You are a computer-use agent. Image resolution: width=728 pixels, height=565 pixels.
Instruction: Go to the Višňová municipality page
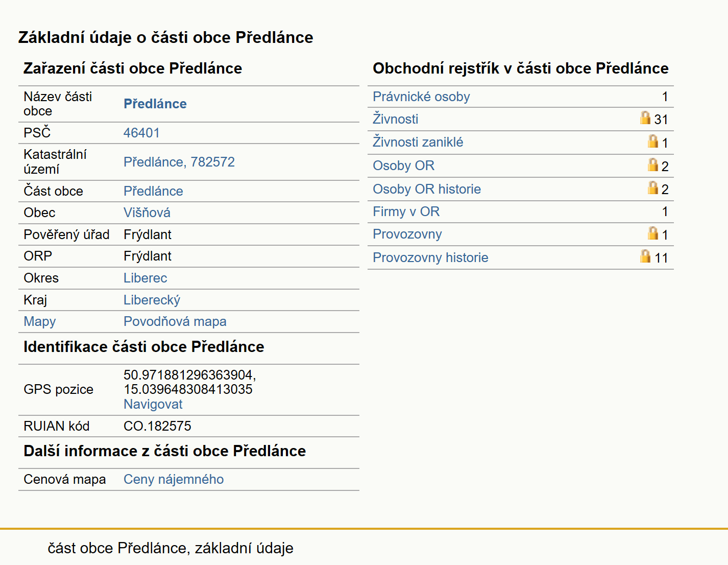[147, 213]
